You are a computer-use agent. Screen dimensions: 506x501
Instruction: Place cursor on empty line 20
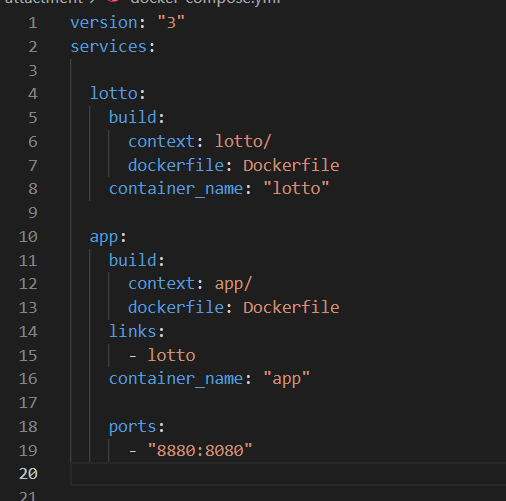pyautogui.click(x=288, y=474)
